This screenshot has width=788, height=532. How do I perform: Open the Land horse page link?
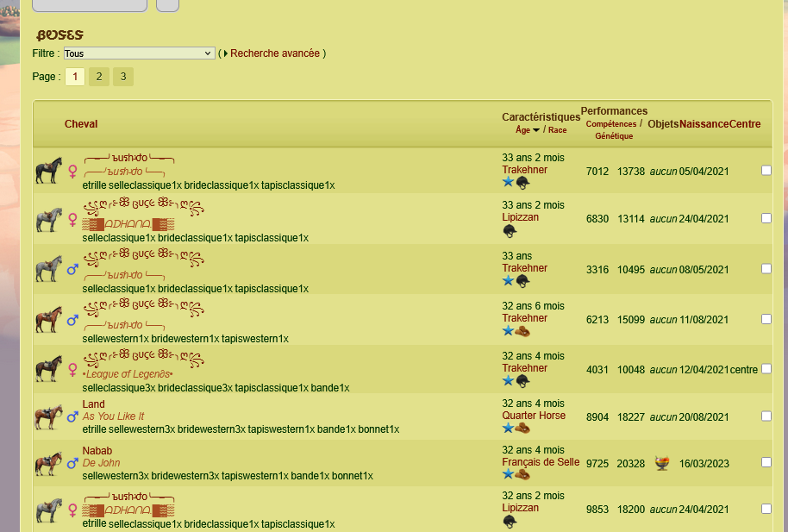click(93, 404)
